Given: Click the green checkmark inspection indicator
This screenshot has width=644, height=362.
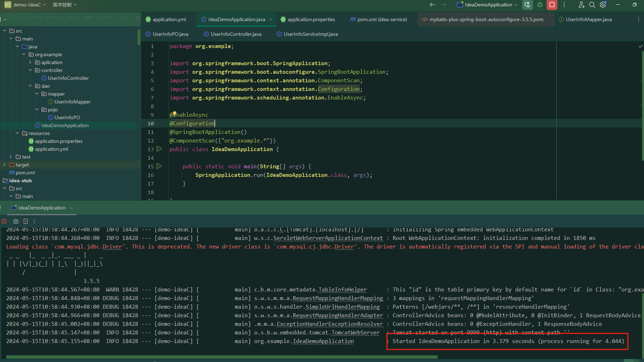Looking at the screenshot, I should 640,46.
